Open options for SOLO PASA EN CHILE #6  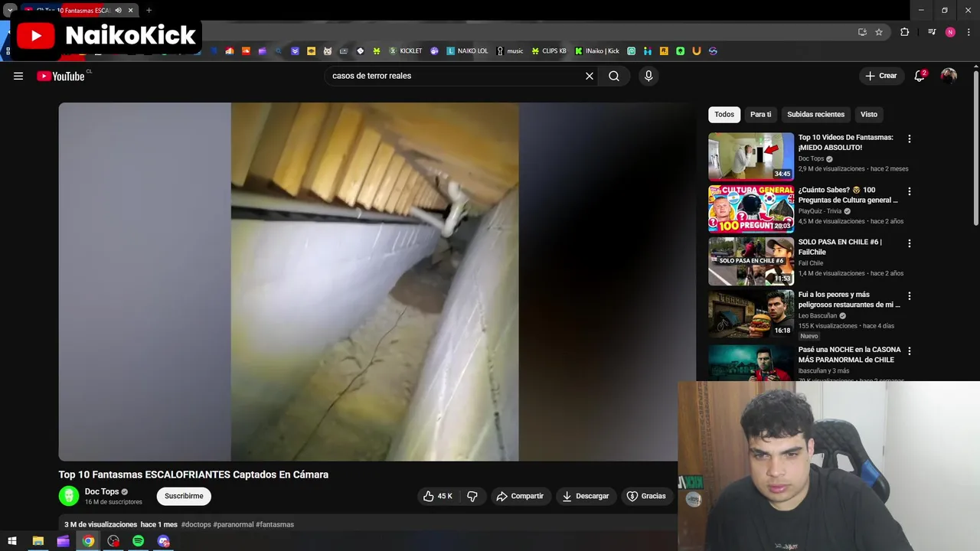point(910,243)
